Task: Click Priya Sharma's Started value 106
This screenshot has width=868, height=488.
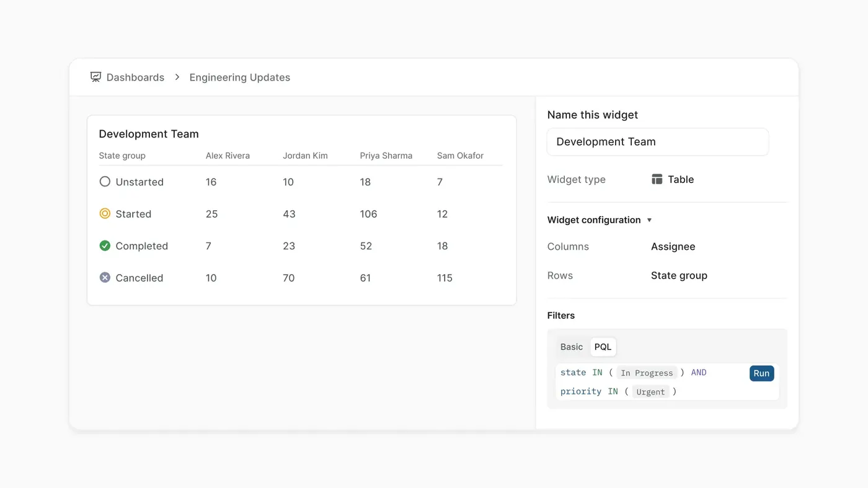Action: tap(368, 214)
